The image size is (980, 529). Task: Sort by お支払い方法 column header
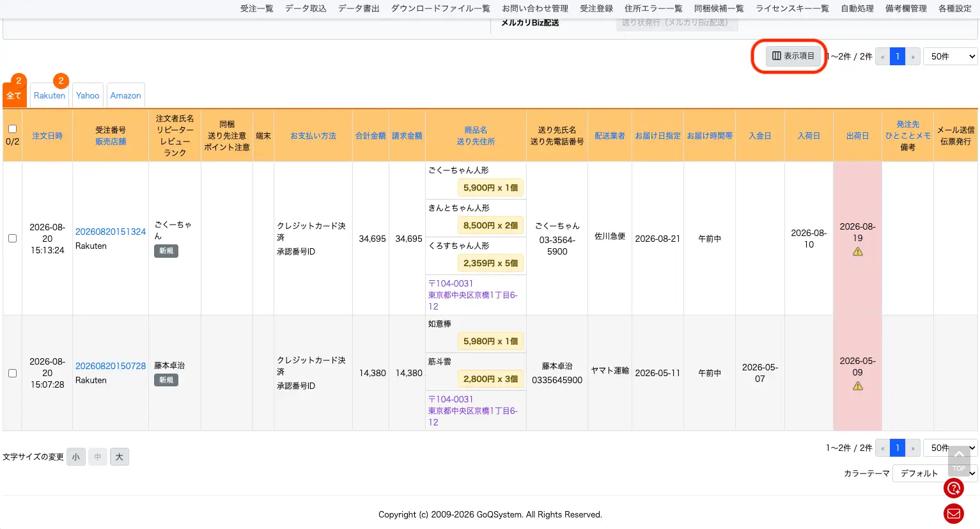click(313, 136)
